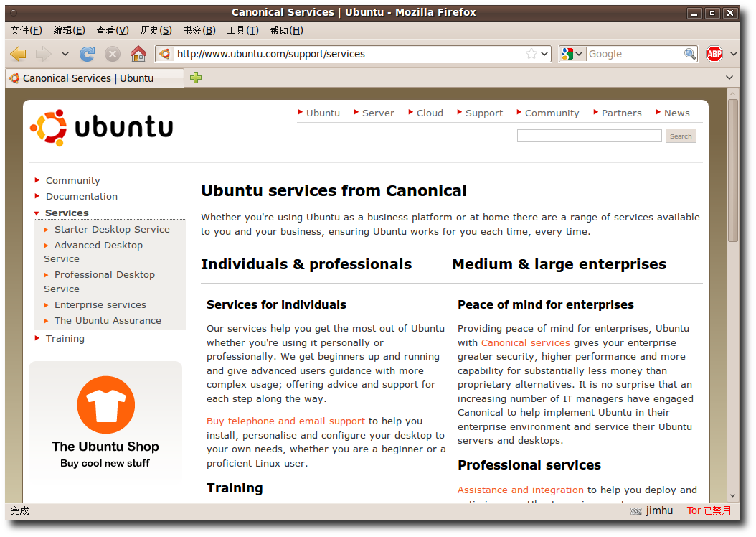Viewport: 756px width, 537px height.
Task: Click the site favicon in the URL bar
Action: click(165, 54)
